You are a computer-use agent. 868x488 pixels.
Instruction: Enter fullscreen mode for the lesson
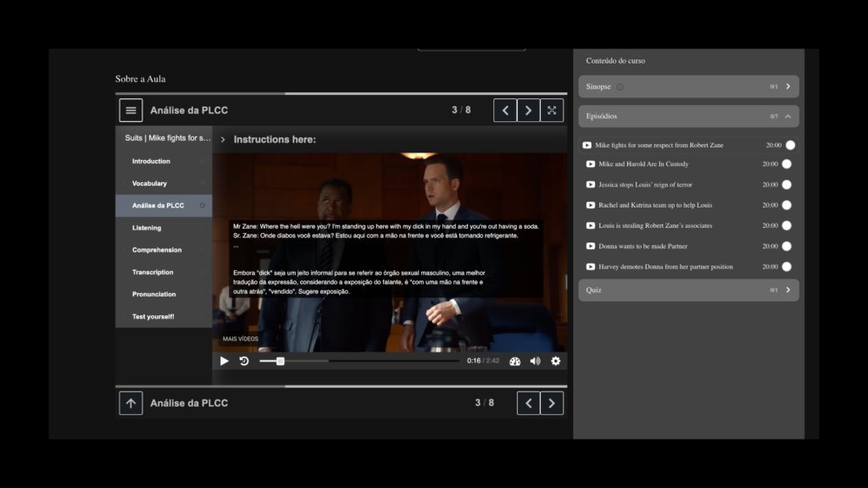pos(552,110)
